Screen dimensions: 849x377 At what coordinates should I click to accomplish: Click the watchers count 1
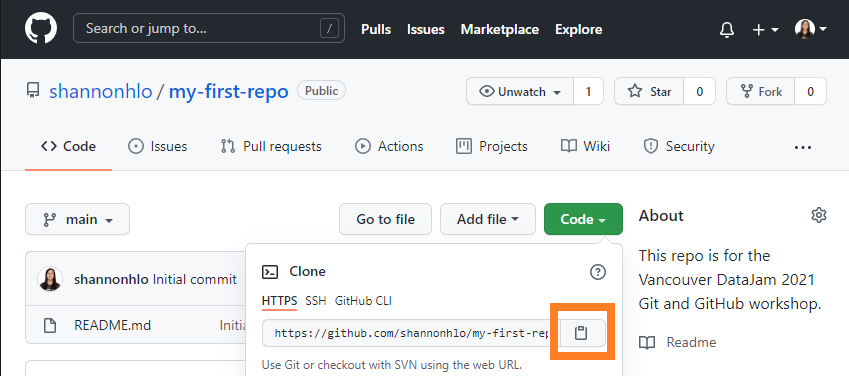[x=589, y=92]
